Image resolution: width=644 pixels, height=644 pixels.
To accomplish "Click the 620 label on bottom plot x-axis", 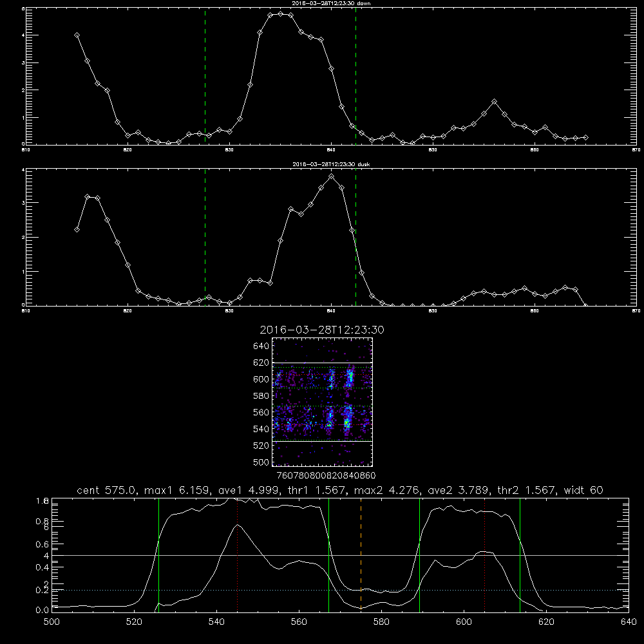I will tap(546, 622).
